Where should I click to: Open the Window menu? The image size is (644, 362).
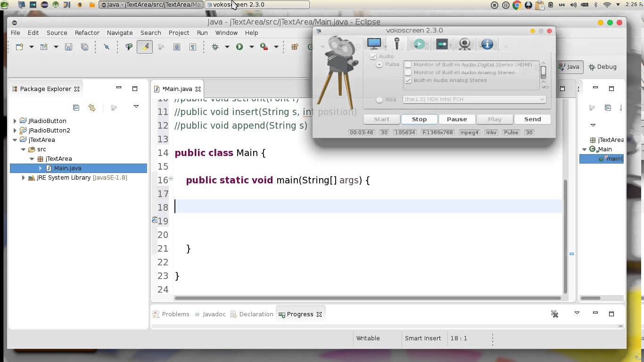point(226,33)
